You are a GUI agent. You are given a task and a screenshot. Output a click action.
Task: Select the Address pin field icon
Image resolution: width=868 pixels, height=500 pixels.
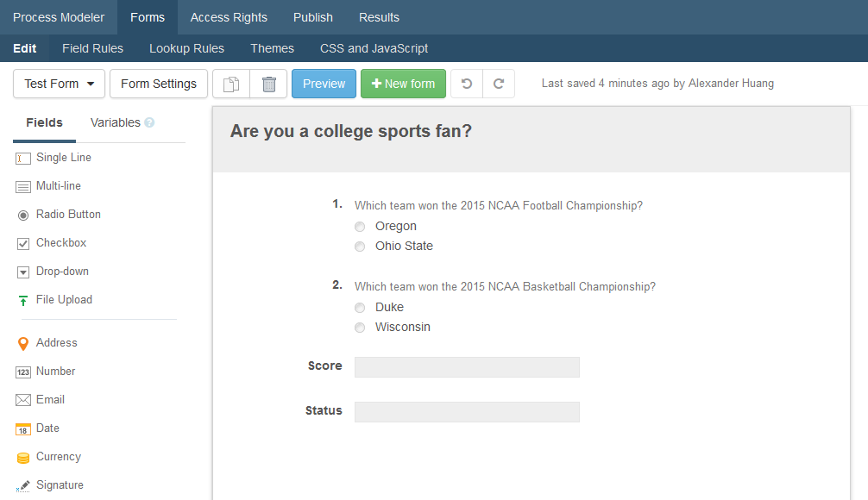(22, 343)
